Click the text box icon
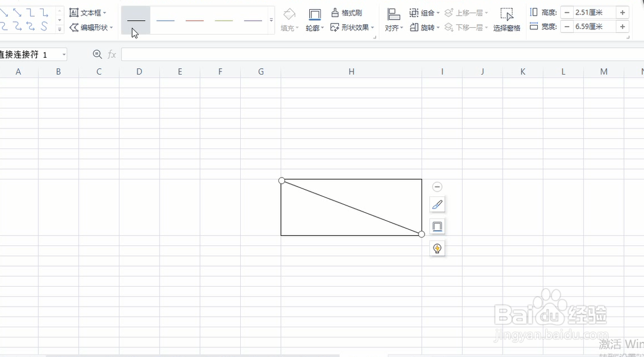Screen dimensions: 644x357 [74, 13]
